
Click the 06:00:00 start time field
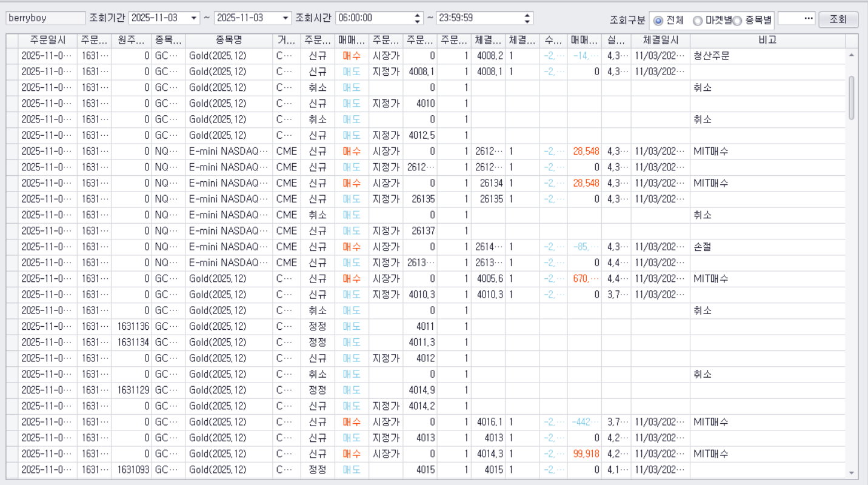[x=375, y=18]
